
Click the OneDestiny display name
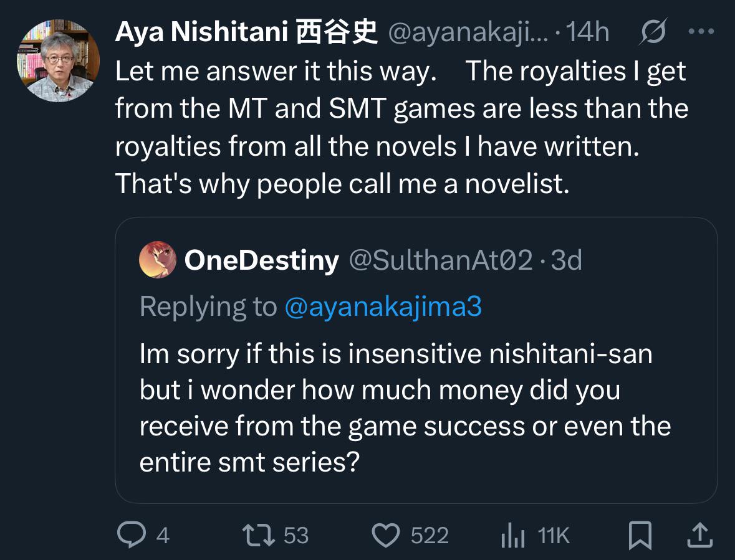pyautogui.click(x=261, y=260)
